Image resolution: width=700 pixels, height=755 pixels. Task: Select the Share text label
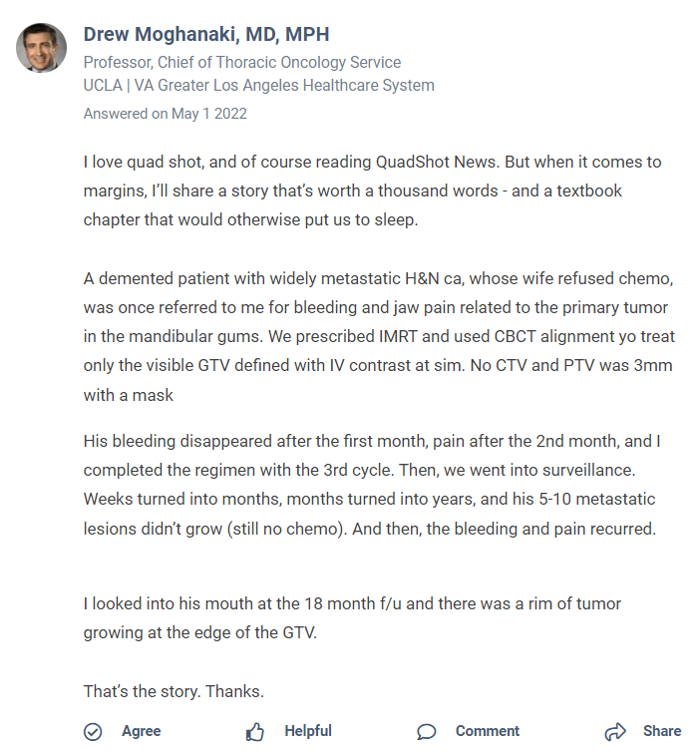click(x=661, y=731)
